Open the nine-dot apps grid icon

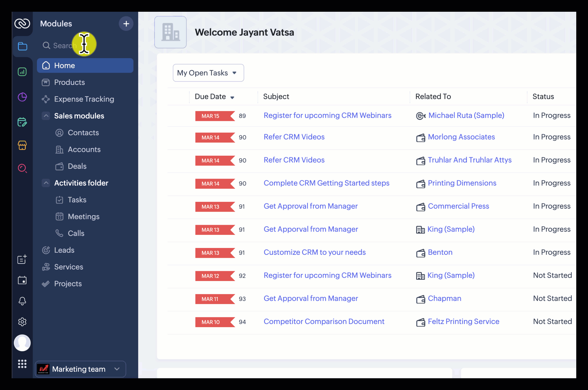[x=22, y=364]
